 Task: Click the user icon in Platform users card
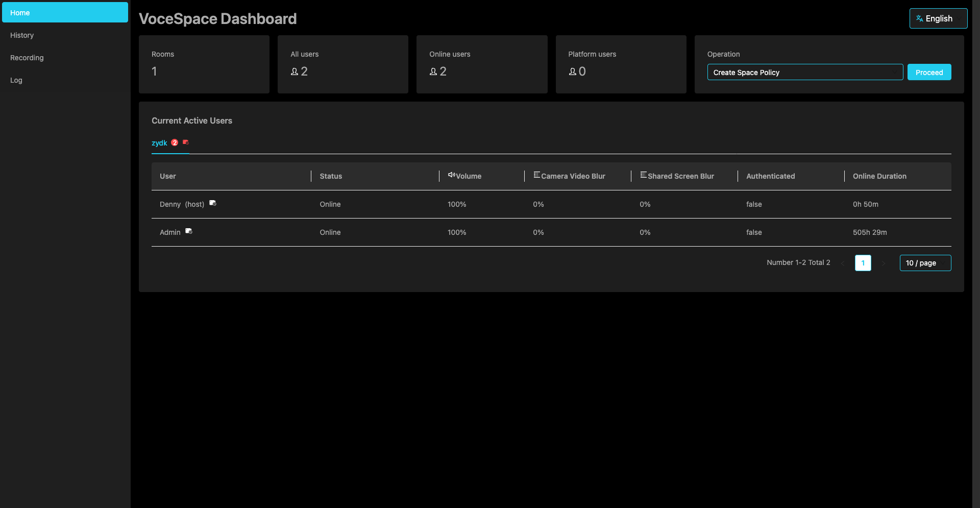click(573, 71)
